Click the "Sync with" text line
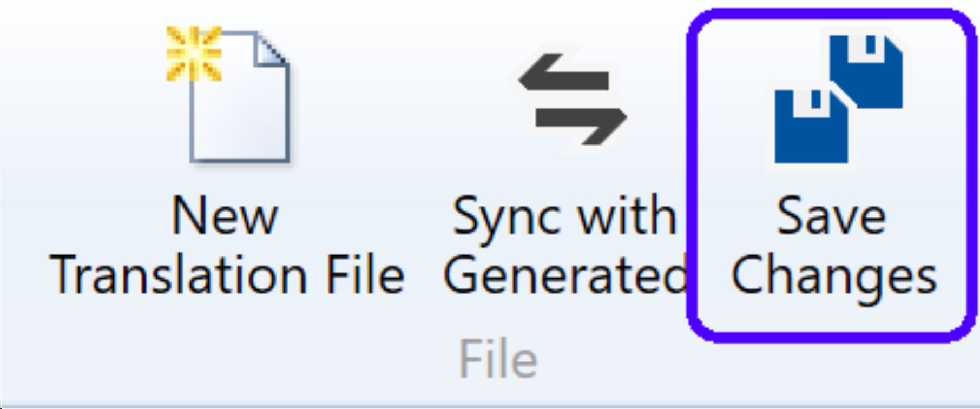The height and width of the screenshot is (409, 980). coord(564,216)
